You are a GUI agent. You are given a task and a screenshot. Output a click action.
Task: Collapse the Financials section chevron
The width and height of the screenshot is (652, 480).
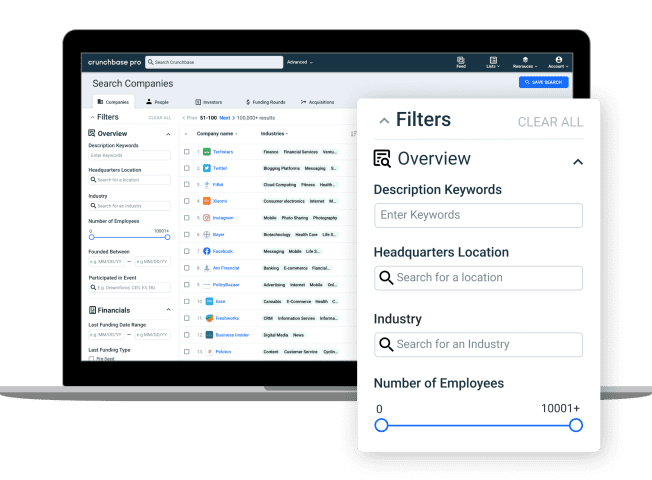pyautogui.click(x=168, y=309)
